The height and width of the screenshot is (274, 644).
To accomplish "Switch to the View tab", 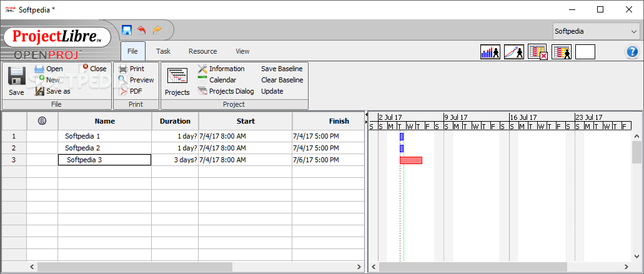I will (242, 51).
